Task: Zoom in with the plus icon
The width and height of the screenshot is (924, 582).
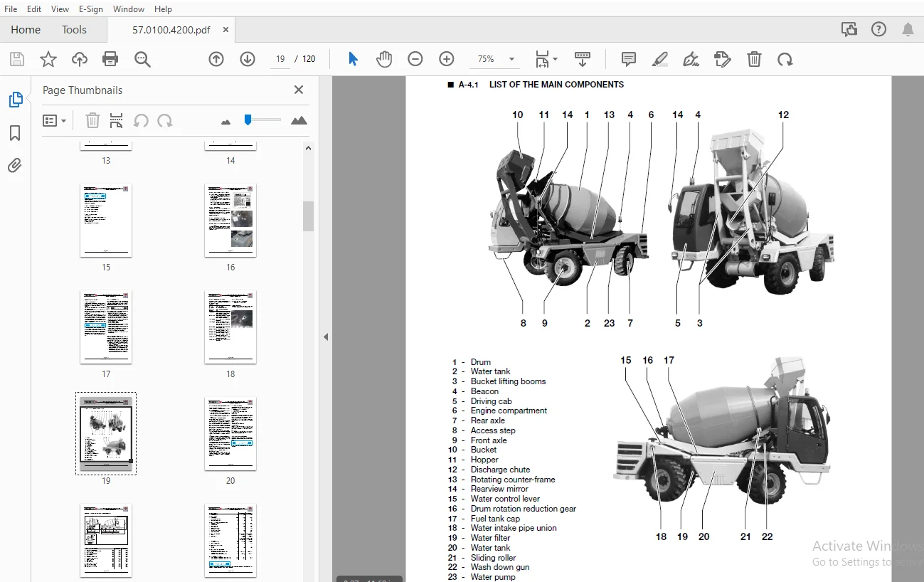Action: coord(447,59)
